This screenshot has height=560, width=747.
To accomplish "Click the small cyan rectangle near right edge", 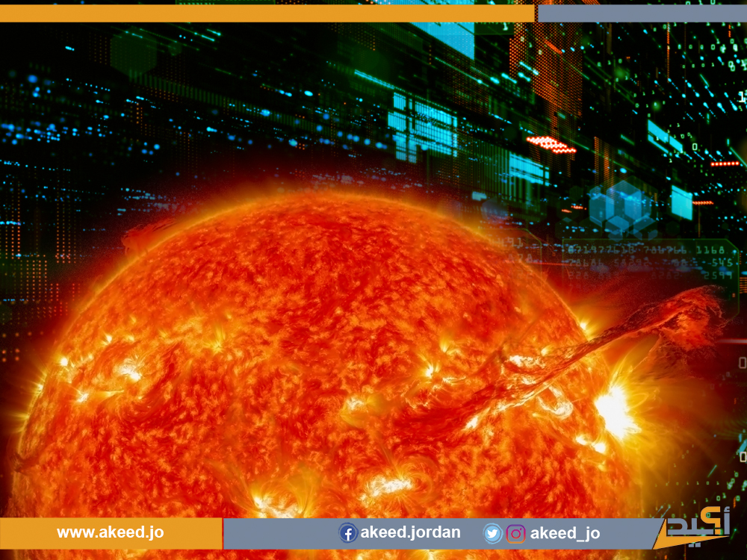I will pos(681,202).
